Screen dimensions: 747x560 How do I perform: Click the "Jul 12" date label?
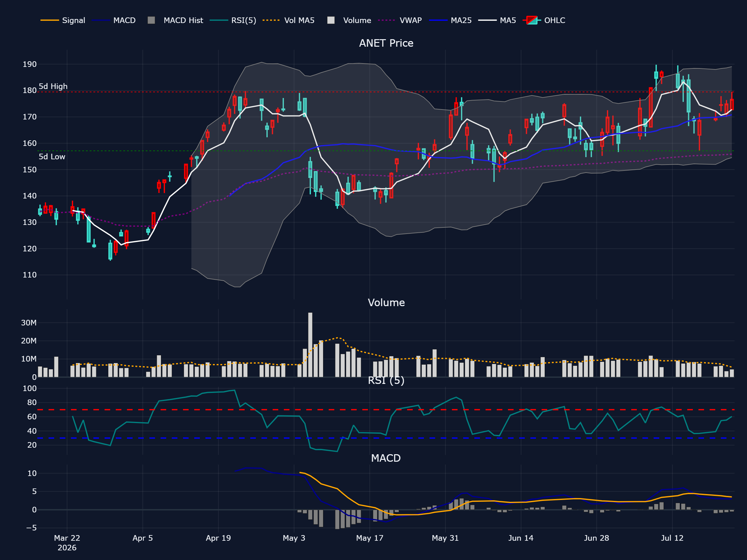click(x=672, y=538)
